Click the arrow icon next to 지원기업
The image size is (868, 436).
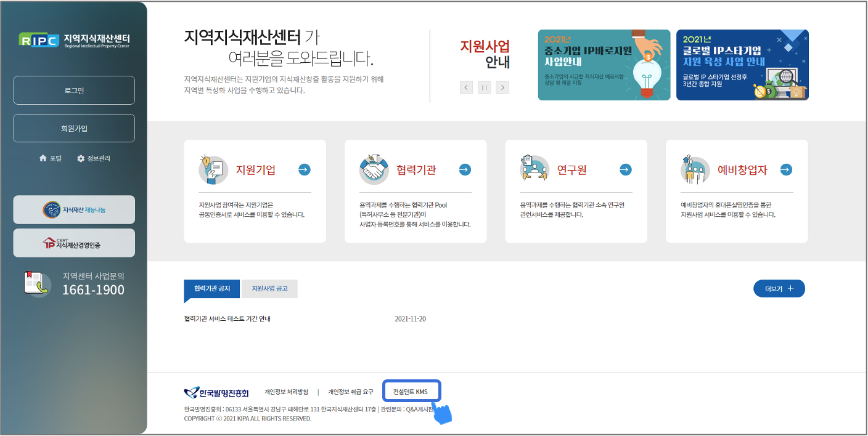click(305, 170)
